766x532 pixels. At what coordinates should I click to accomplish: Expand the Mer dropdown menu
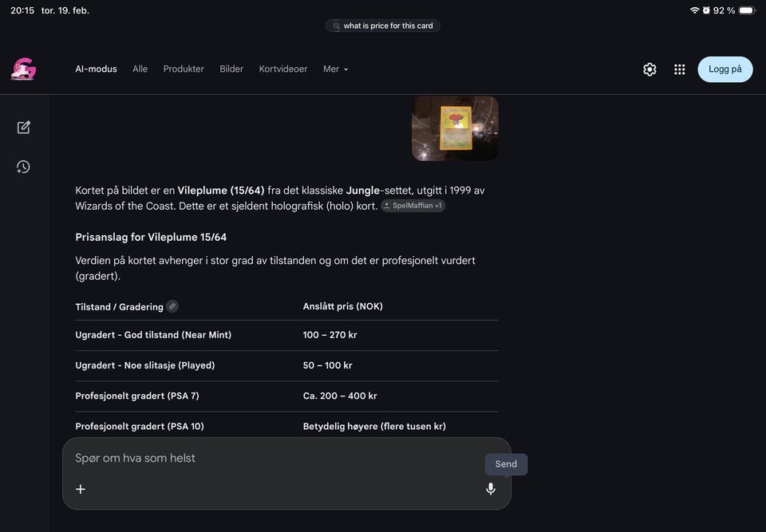[335, 69]
